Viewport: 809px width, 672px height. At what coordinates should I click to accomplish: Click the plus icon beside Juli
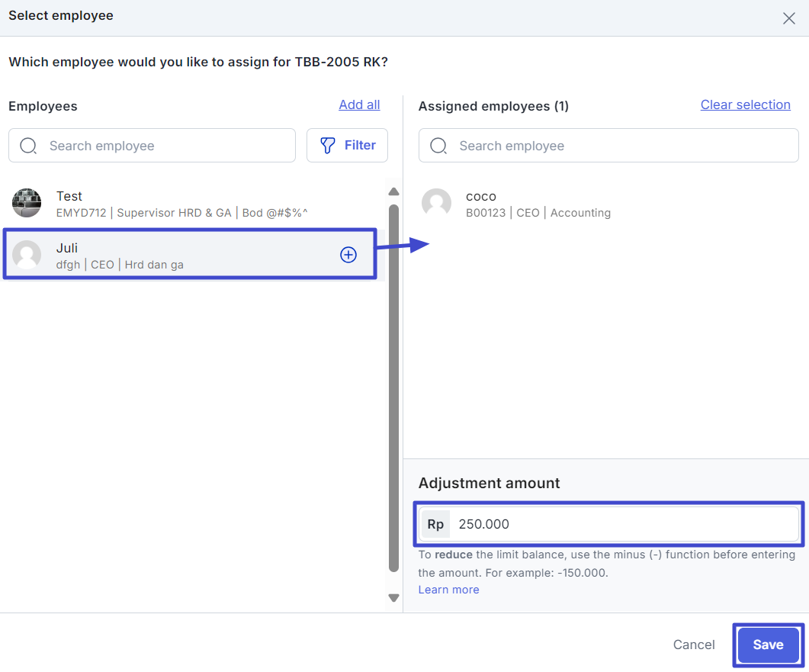[x=348, y=256]
